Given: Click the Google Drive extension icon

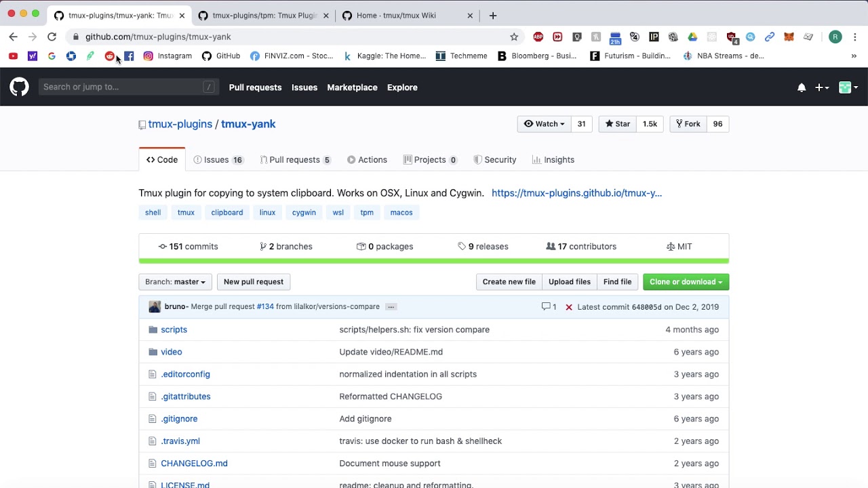Looking at the screenshot, I should click(x=692, y=37).
